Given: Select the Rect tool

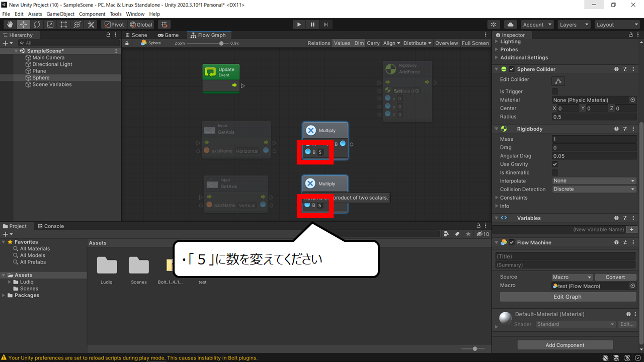Looking at the screenshot, I should 64,25.
